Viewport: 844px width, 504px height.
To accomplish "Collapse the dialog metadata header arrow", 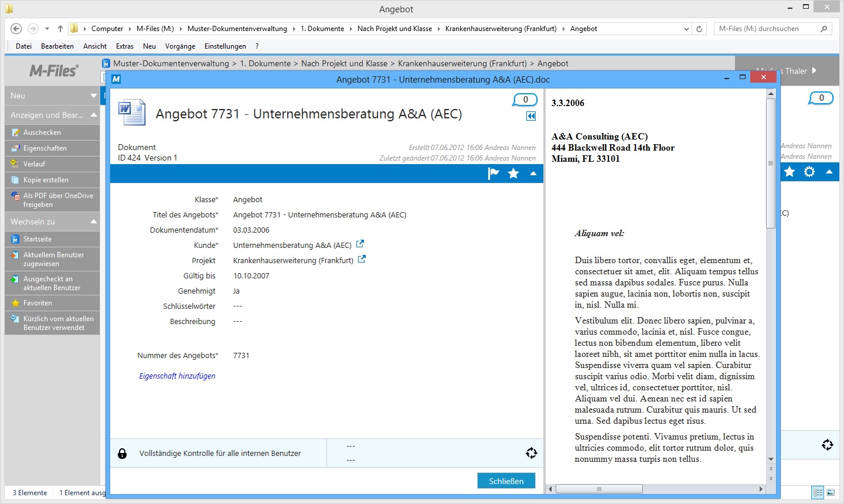I will coord(533,173).
